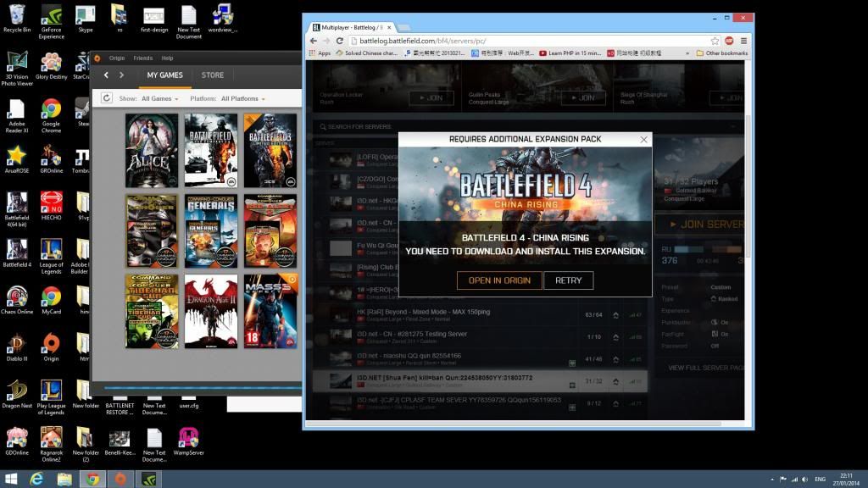Select the Tiberian Sun game cover
This screenshot has width=868, height=488.
coord(152,312)
